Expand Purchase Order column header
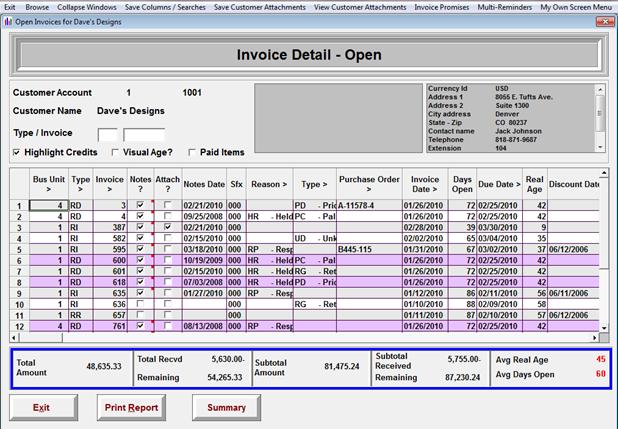 pyautogui.click(x=369, y=184)
